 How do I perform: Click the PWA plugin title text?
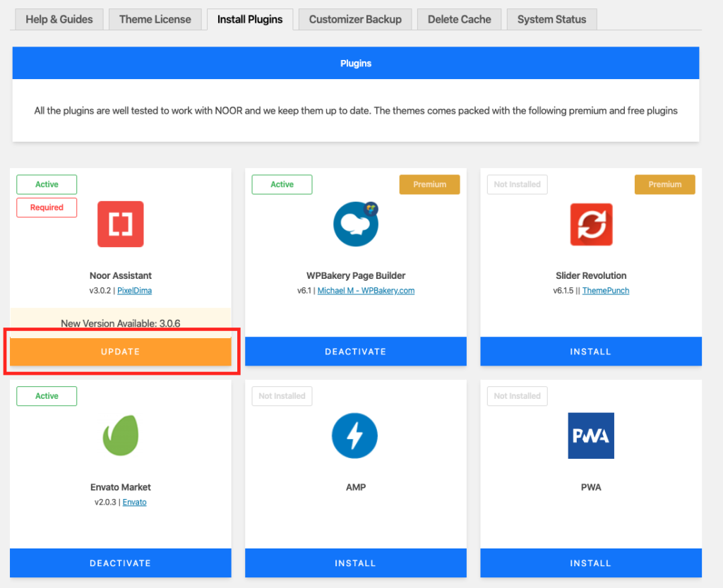[591, 487]
